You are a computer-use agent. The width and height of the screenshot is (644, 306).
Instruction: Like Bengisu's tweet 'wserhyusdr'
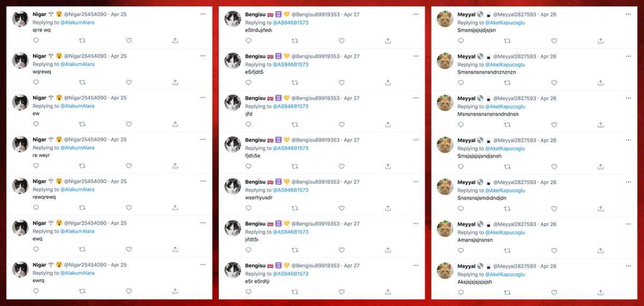click(x=341, y=208)
